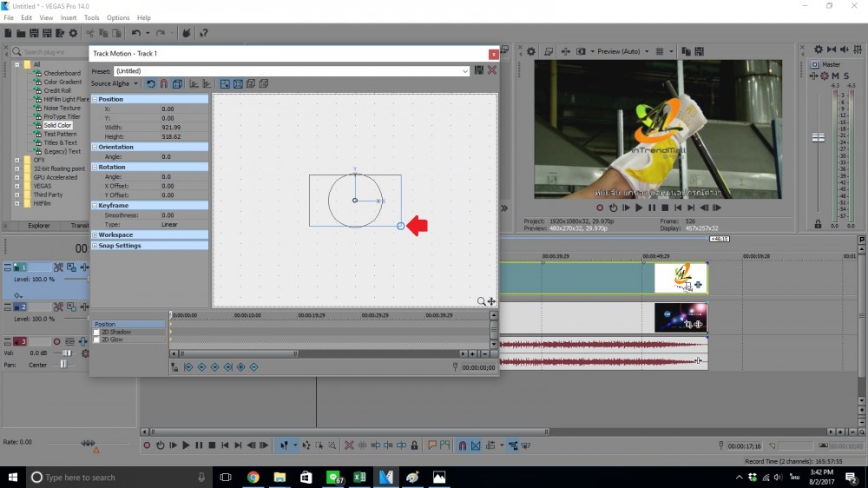868x488 pixels.
Task: Open the Insert menu
Action: coord(68,17)
